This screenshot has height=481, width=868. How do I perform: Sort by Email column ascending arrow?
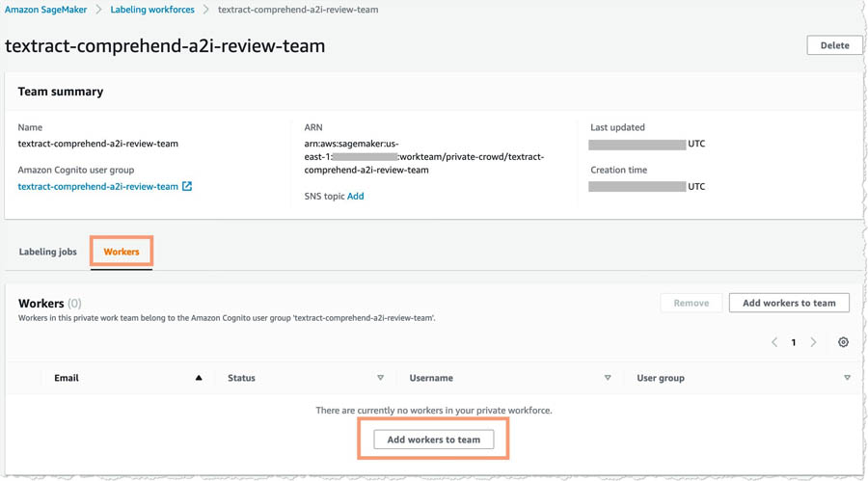(198, 378)
